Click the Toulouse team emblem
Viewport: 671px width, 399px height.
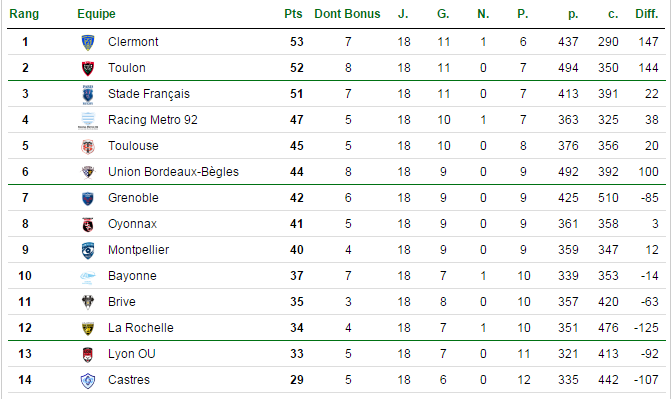(x=88, y=146)
